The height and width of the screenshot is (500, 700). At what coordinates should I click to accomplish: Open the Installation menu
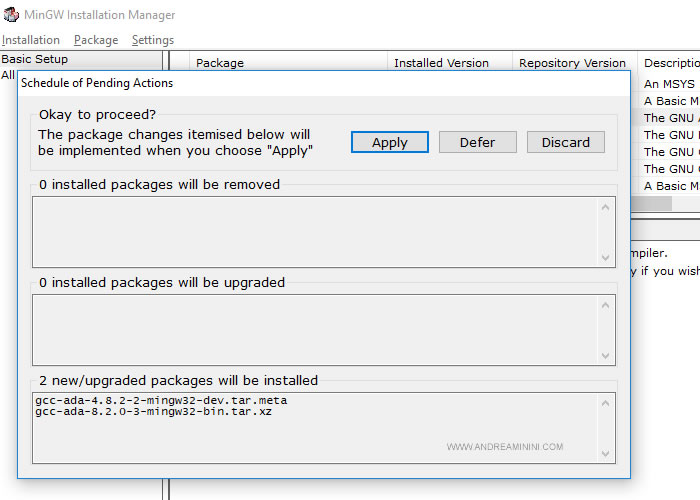(31, 40)
